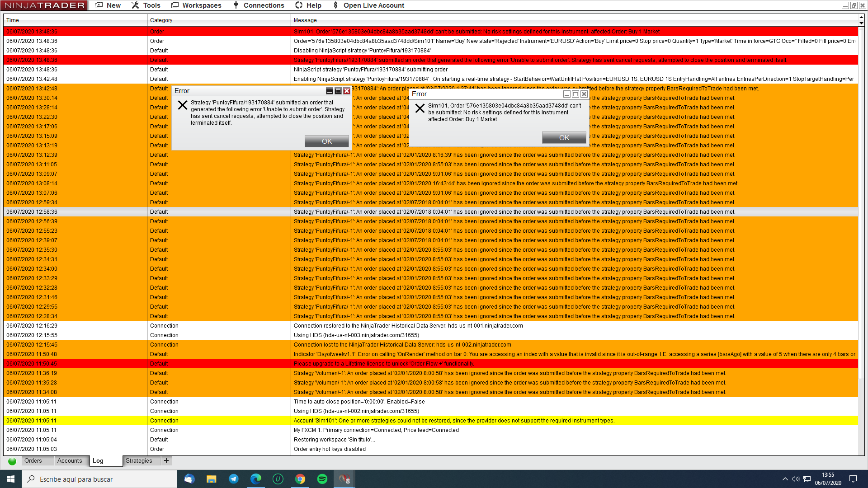Switch to the Strategies tab

(139, 460)
